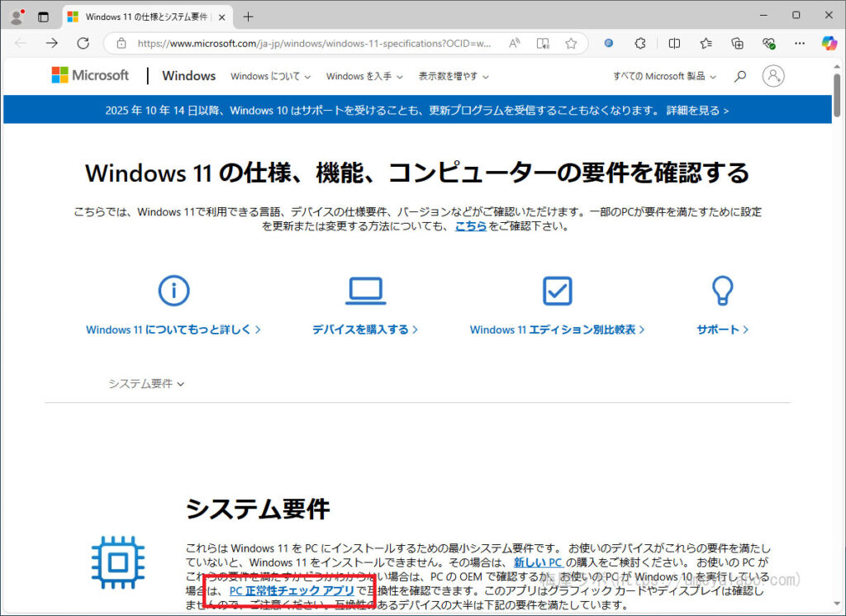Expand the 表示数を増やす menu
The height and width of the screenshot is (616, 846).
[454, 77]
